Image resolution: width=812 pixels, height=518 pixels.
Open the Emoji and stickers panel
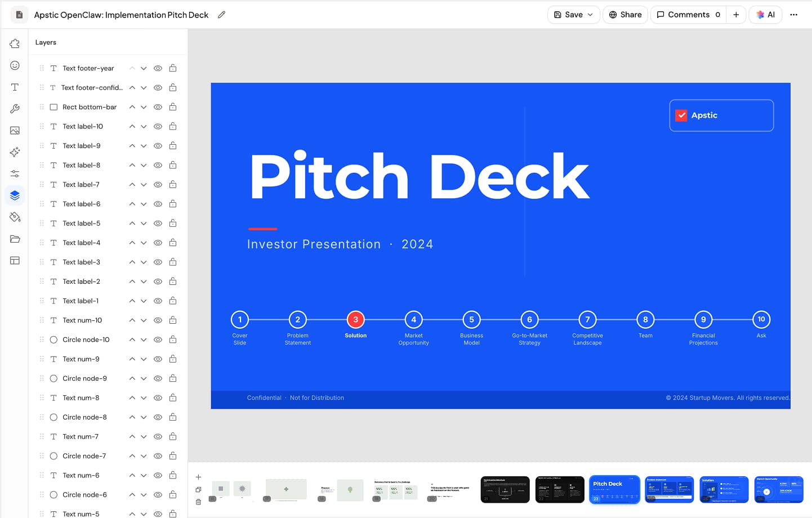(x=14, y=65)
